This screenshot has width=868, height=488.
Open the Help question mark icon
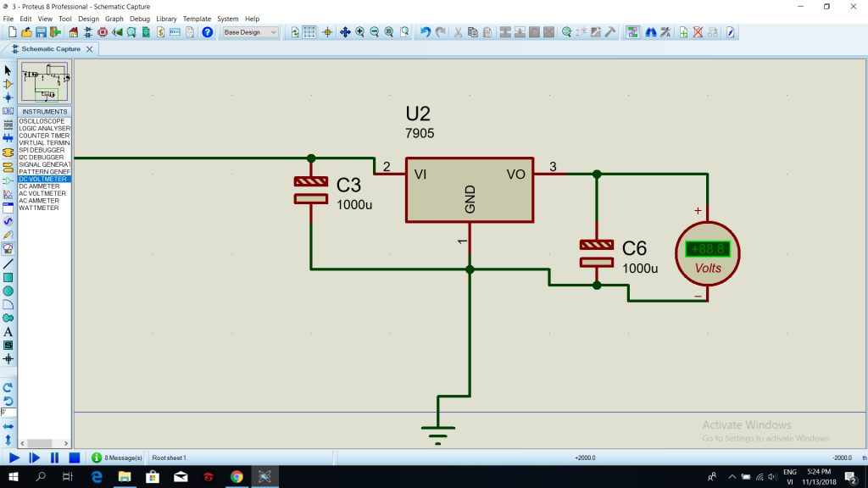point(207,33)
